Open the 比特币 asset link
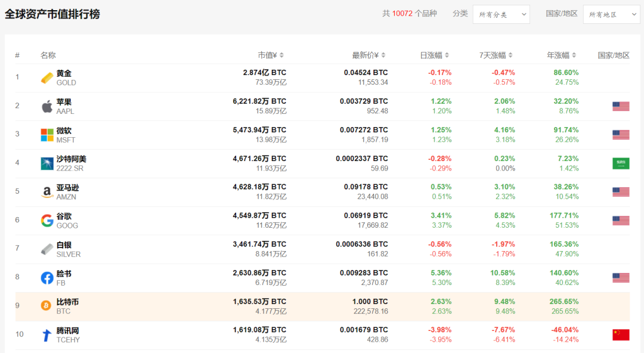 coord(67,302)
